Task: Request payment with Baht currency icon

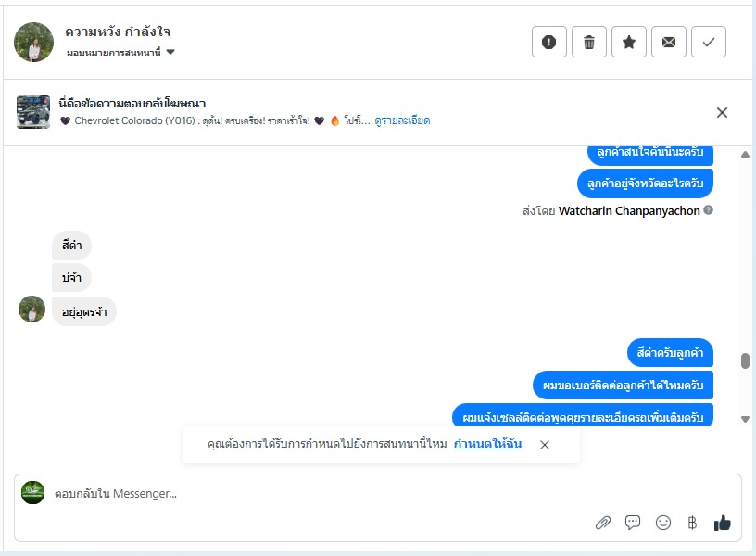Action: coord(692,523)
